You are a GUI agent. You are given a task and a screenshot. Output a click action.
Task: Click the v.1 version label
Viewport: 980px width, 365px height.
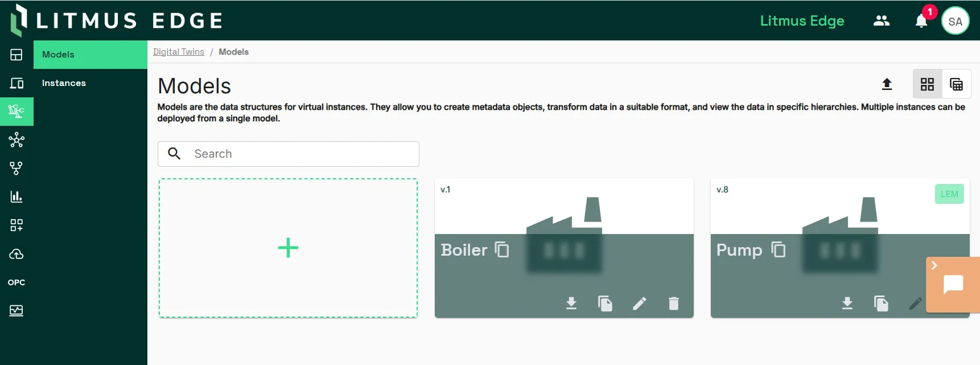tap(446, 190)
